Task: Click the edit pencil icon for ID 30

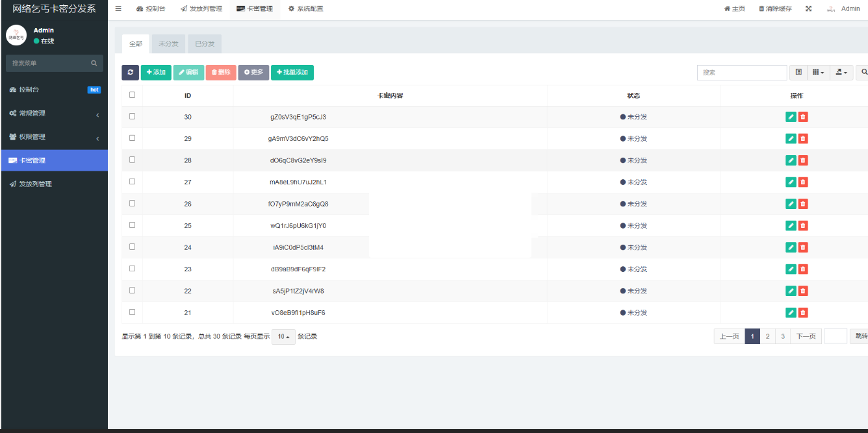Action: (x=790, y=117)
